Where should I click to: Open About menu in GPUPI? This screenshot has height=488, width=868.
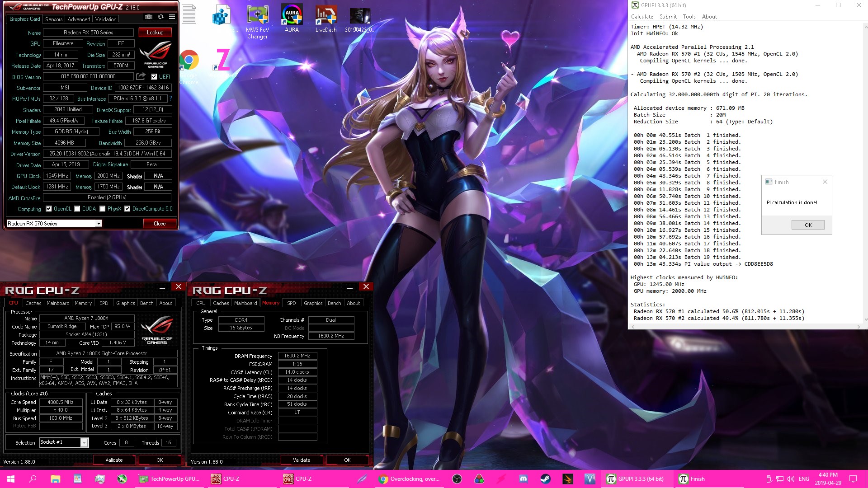[x=709, y=17]
